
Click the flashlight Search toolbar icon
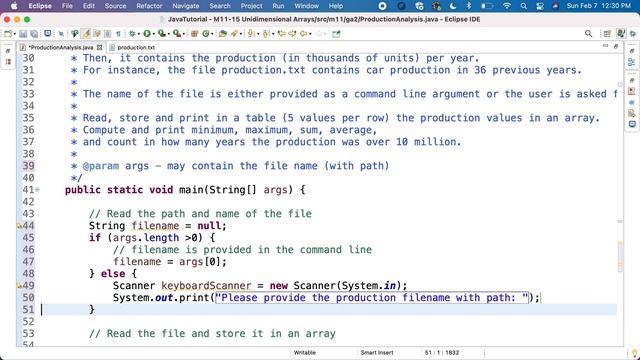[x=234, y=34]
